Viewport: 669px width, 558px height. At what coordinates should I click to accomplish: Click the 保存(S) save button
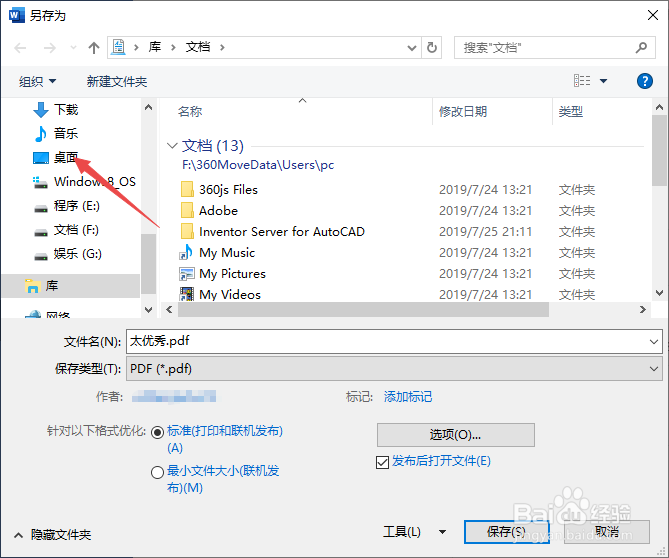click(506, 532)
